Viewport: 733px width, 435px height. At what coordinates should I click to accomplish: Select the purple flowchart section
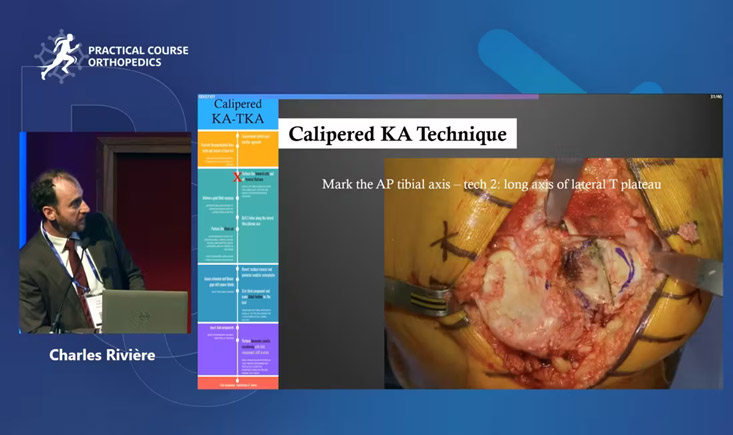pos(238,348)
